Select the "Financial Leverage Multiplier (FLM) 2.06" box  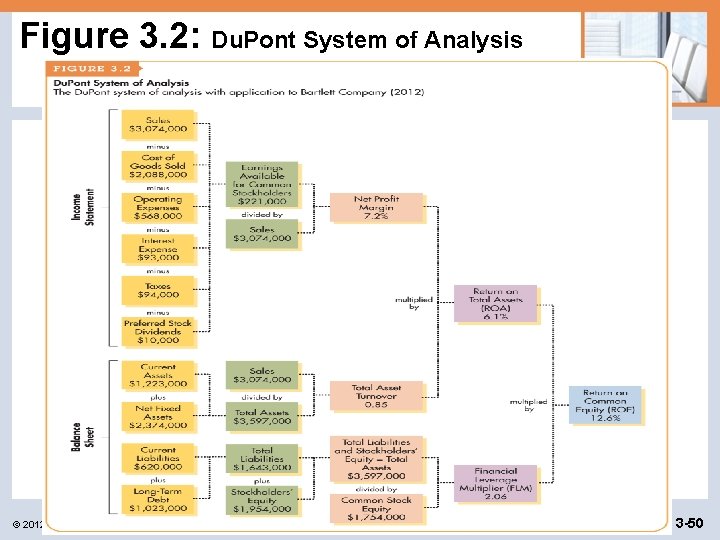point(495,484)
